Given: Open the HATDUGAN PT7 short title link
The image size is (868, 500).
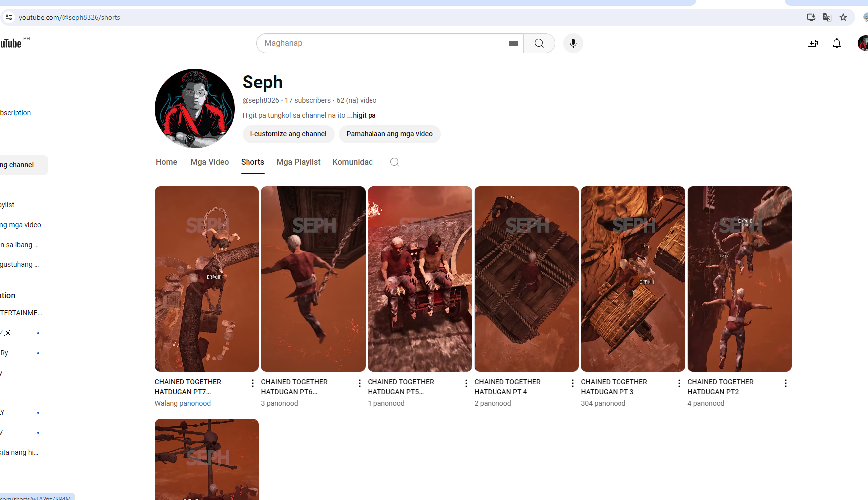Looking at the screenshot, I should pos(188,387).
